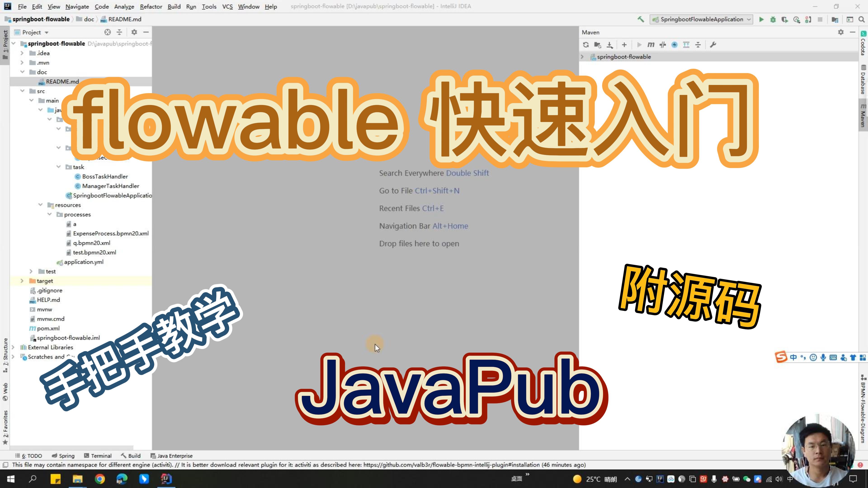Click the Debug icon in the top toolbar
This screenshot has height=488, width=868.
point(773,19)
